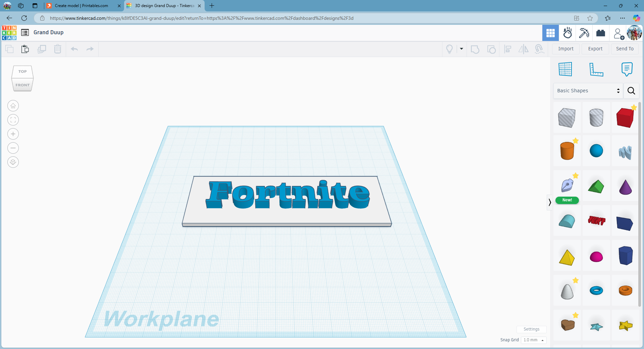Click the Copy tool icon
This screenshot has height=349, width=644.
9,49
